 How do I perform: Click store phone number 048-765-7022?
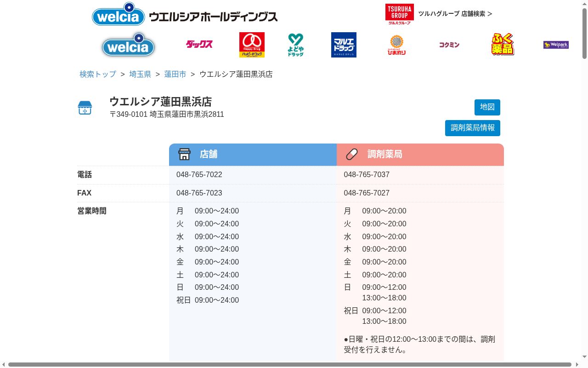[199, 175]
